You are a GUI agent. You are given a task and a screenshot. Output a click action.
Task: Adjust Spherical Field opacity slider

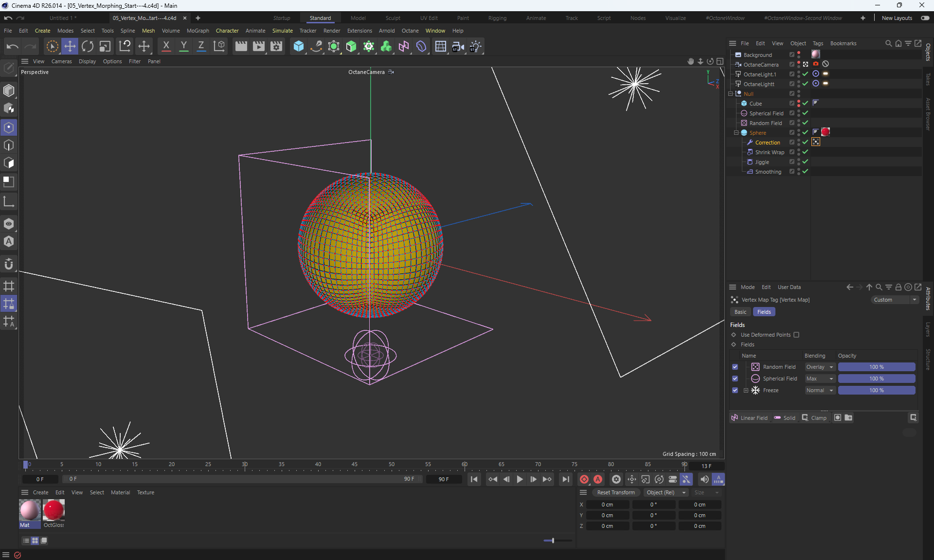click(876, 379)
